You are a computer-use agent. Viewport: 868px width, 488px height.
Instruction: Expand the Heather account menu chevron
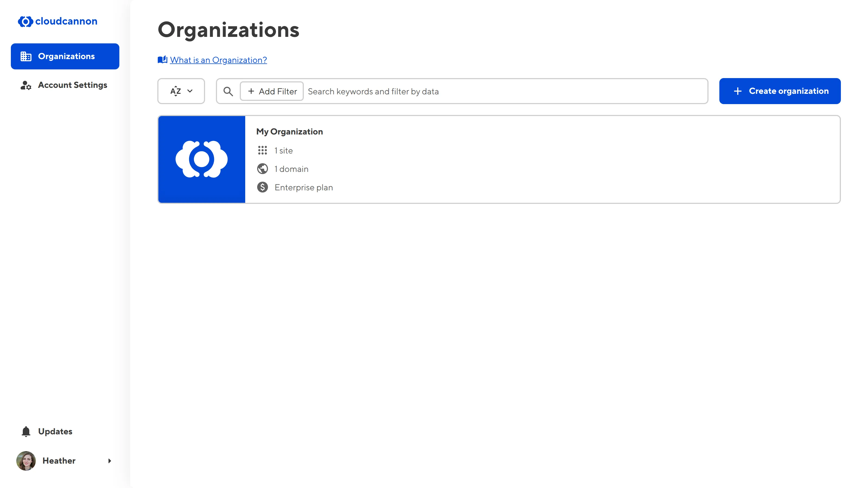(x=110, y=461)
